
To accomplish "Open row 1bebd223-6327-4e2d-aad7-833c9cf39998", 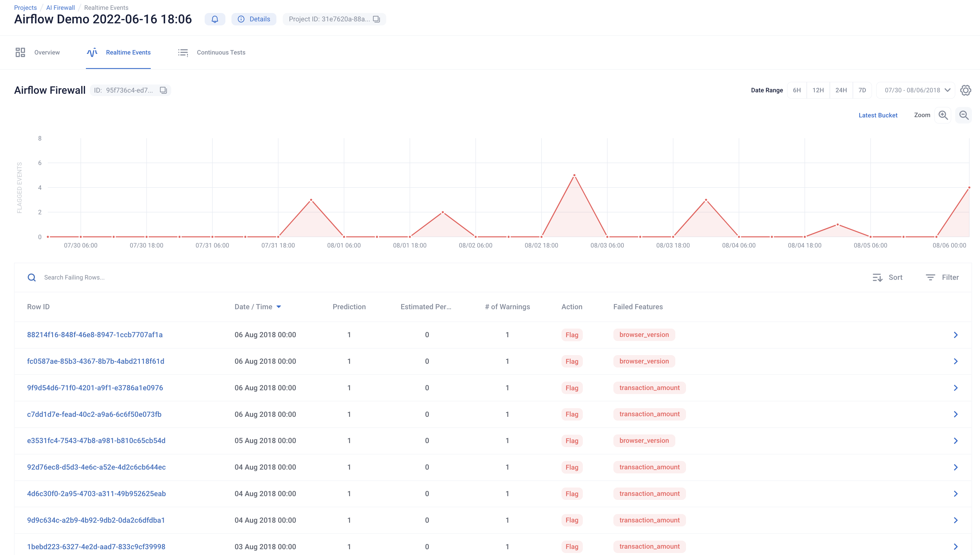I will tap(96, 547).
